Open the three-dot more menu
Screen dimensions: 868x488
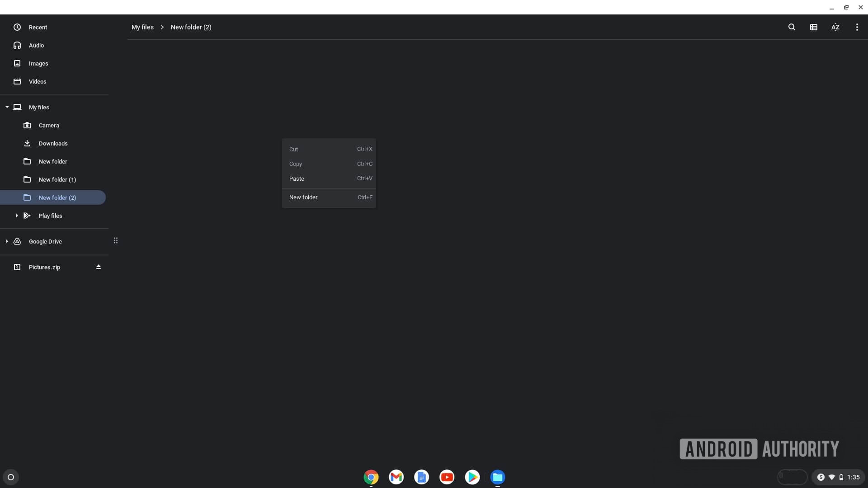(857, 27)
